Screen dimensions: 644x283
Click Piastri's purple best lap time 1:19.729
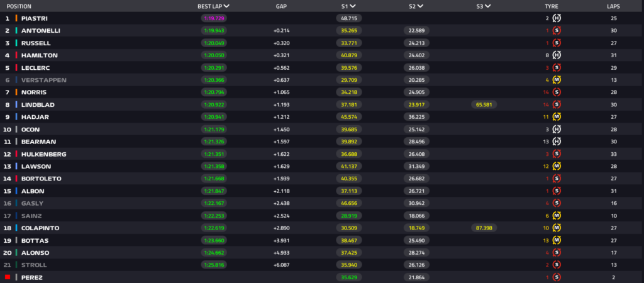(x=214, y=18)
